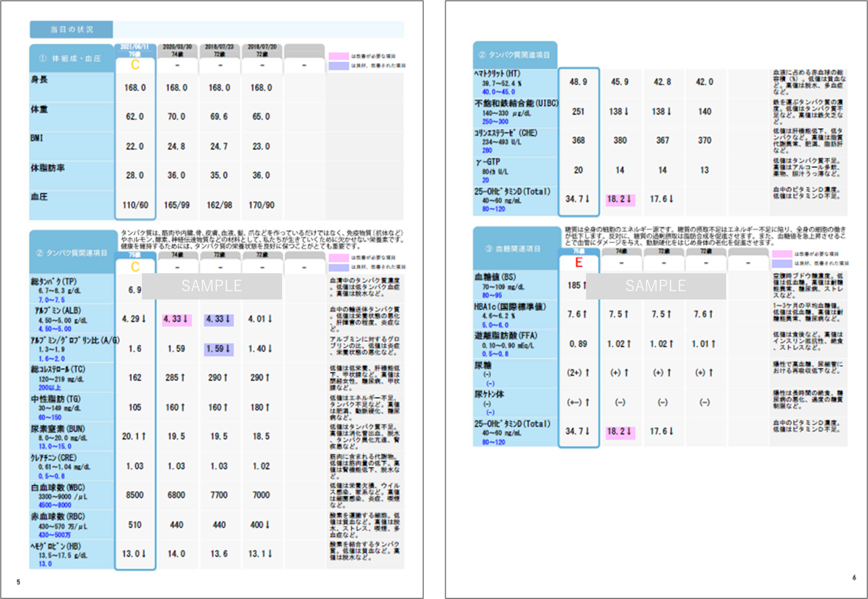Select the ① 体組成・血圧 section header
This screenshot has height=599, width=868.
coord(72,58)
